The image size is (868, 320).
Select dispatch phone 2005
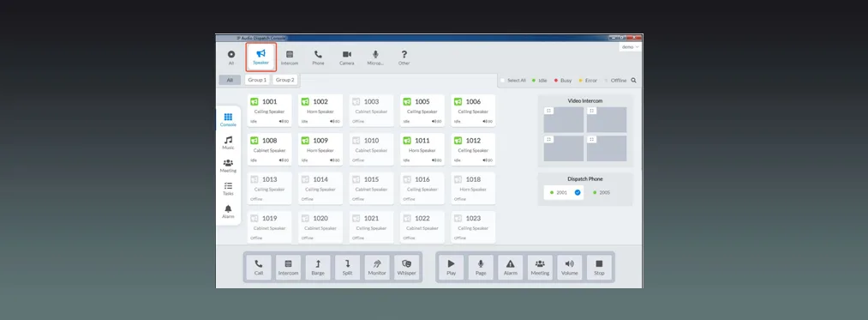tap(602, 192)
